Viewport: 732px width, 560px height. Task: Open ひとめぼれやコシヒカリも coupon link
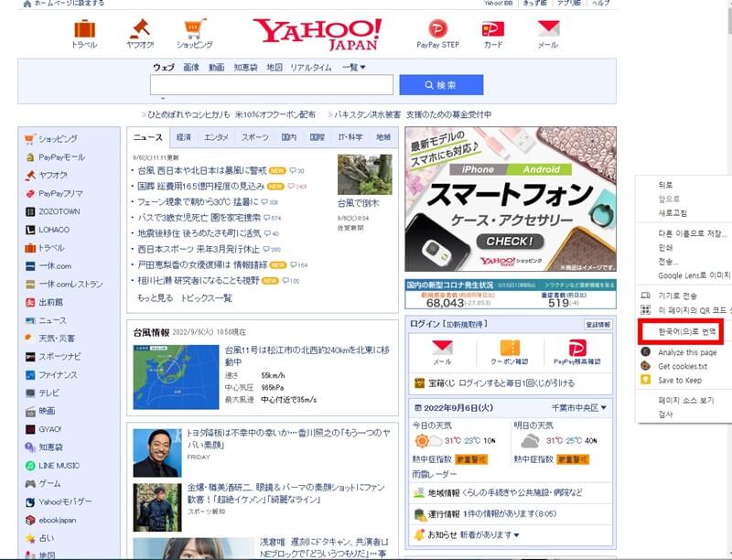pyautogui.click(x=231, y=114)
